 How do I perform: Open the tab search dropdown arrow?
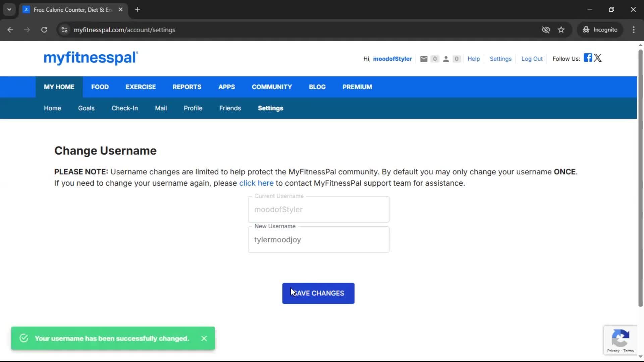pos(9,9)
